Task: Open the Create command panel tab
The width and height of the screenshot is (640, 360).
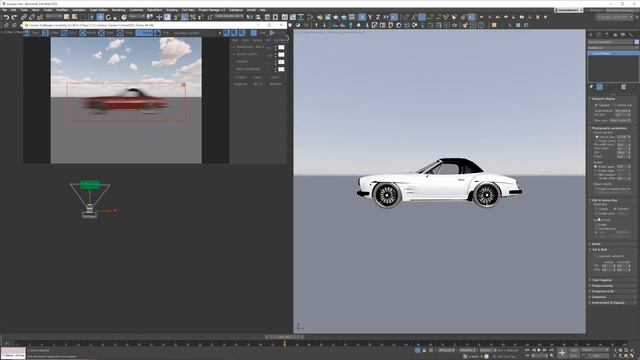Action: coord(591,35)
